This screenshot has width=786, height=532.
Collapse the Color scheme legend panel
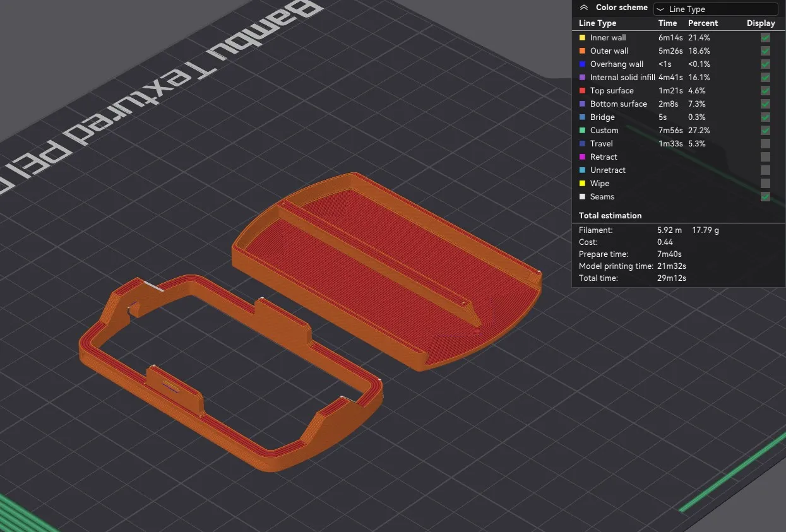pos(584,8)
